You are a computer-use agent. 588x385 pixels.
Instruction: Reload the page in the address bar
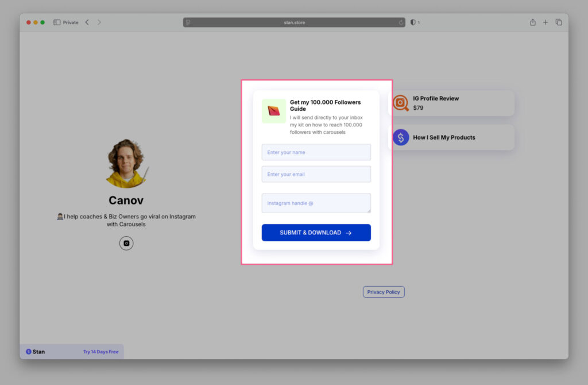[x=401, y=22]
